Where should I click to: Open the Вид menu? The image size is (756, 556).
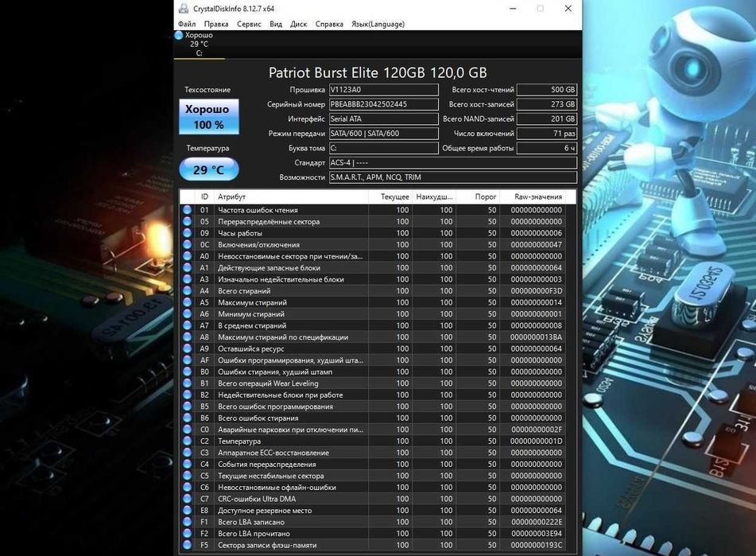pyautogui.click(x=276, y=24)
